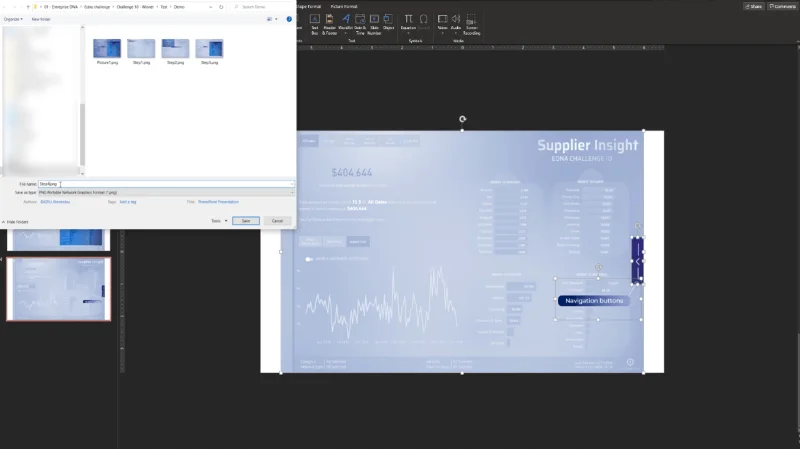Select the Step3.png file

coord(209,52)
